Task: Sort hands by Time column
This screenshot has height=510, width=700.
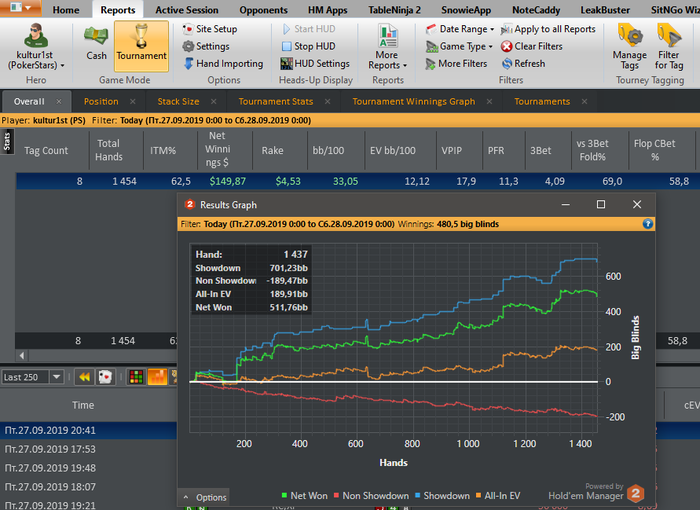Action: click(83, 405)
